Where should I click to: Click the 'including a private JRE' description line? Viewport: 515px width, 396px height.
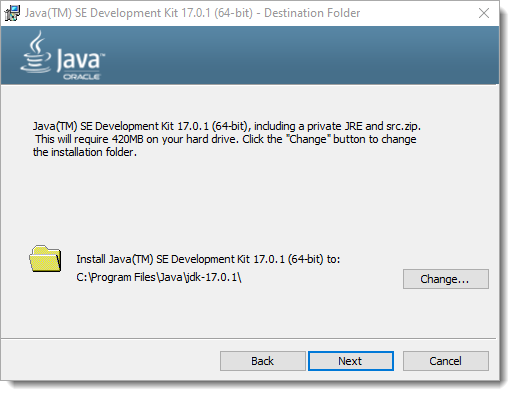click(227, 126)
